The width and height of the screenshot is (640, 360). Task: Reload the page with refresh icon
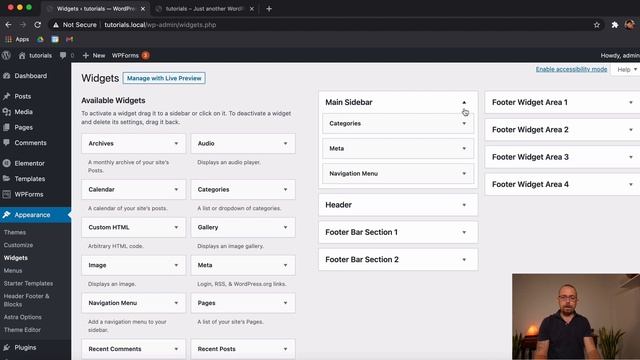(x=38, y=25)
